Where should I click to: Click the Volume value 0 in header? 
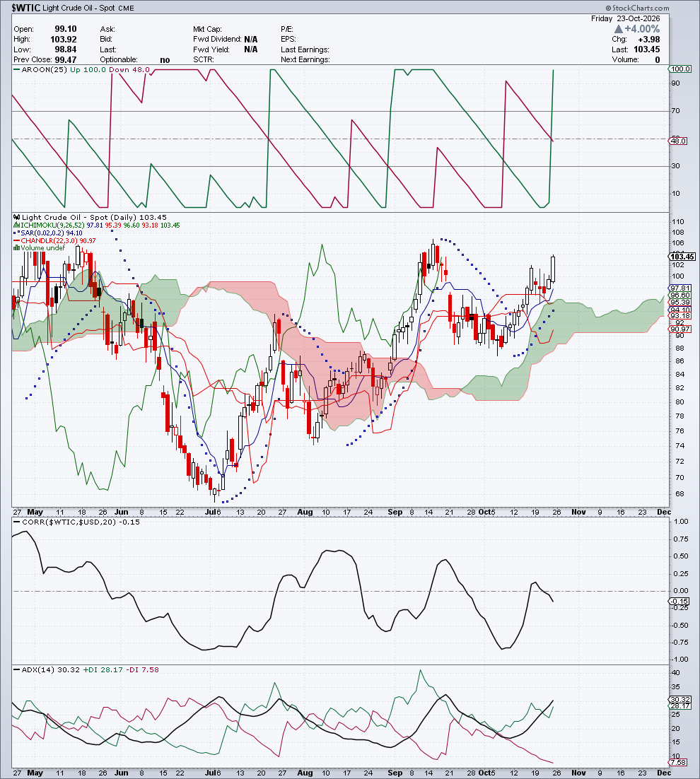pos(658,59)
